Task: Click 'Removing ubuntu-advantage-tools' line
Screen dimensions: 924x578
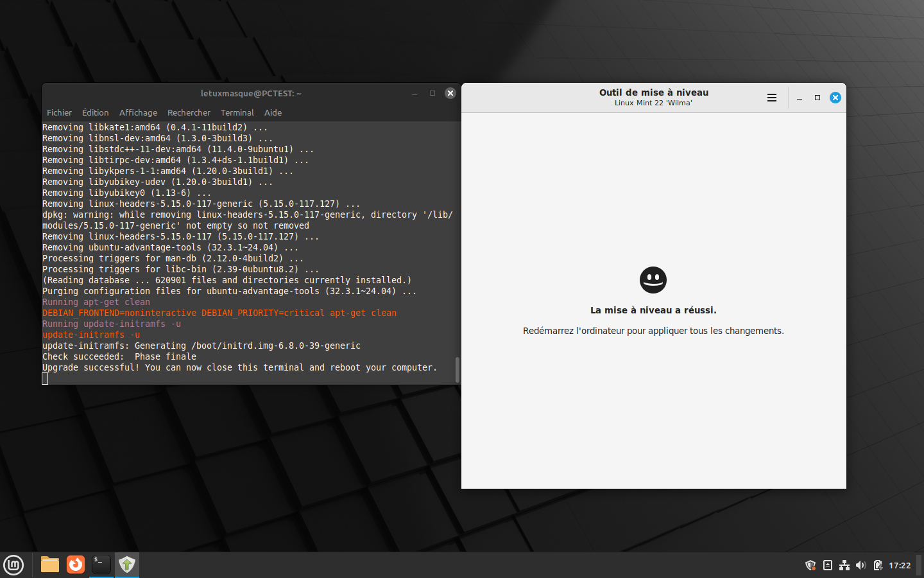Action: pyautogui.click(x=171, y=247)
